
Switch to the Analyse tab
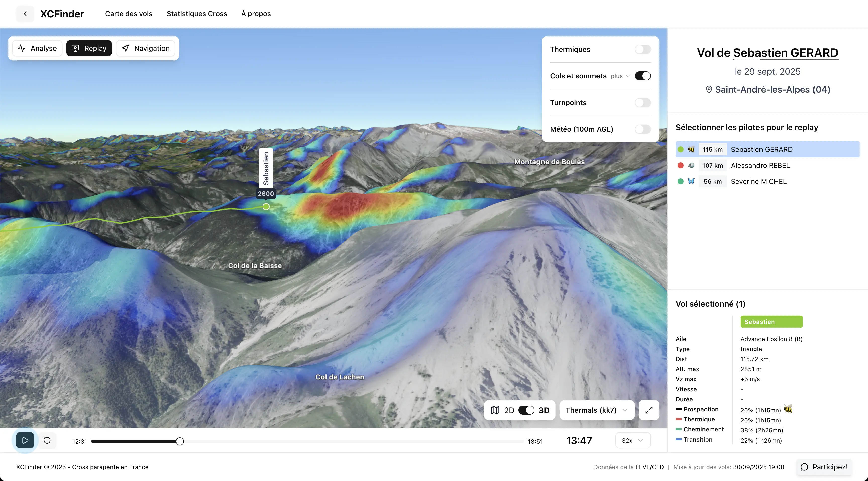click(37, 48)
